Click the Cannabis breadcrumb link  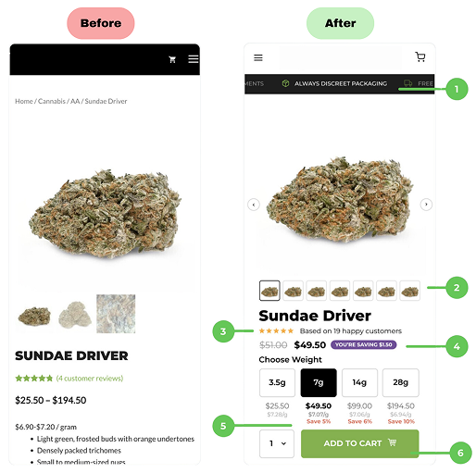point(52,101)
